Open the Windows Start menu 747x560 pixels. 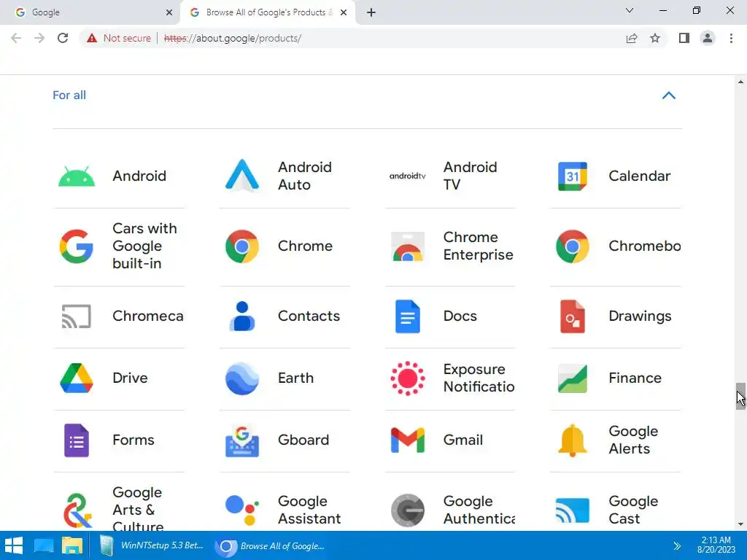point(14,545)
